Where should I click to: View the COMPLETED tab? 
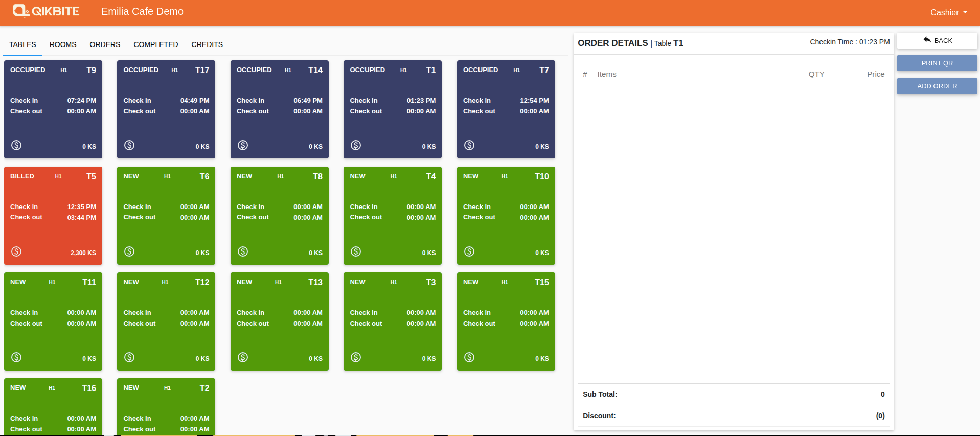tap(156, 44)
